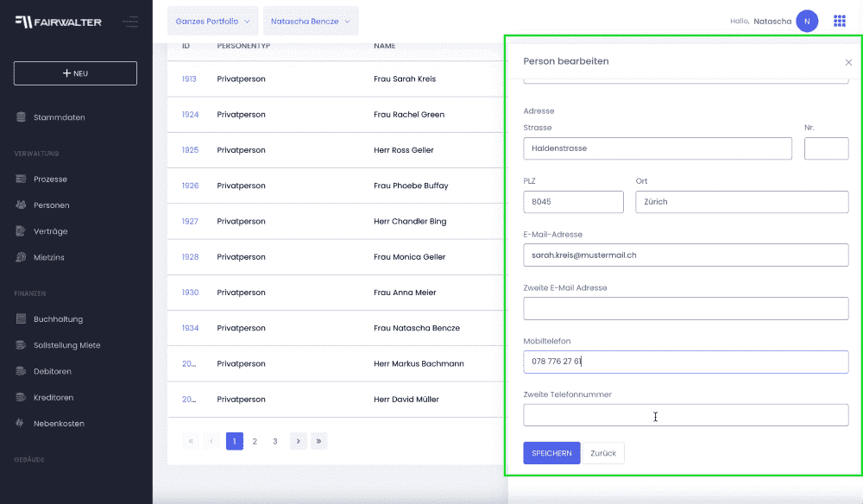Viewport: 863px width, 504px height.
Task: Expand the Ganzes Portfolio dropdown
Action: pos(212,21)
